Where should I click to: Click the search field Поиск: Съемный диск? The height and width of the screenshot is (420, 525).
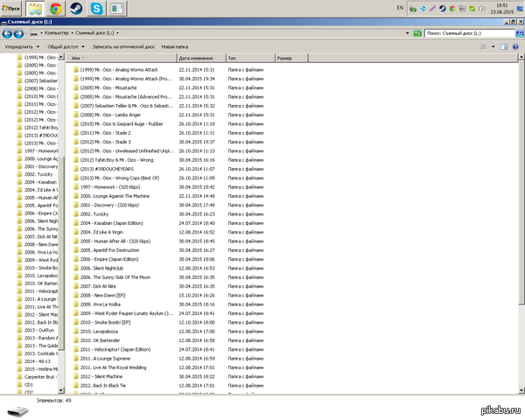coord(469,33)
